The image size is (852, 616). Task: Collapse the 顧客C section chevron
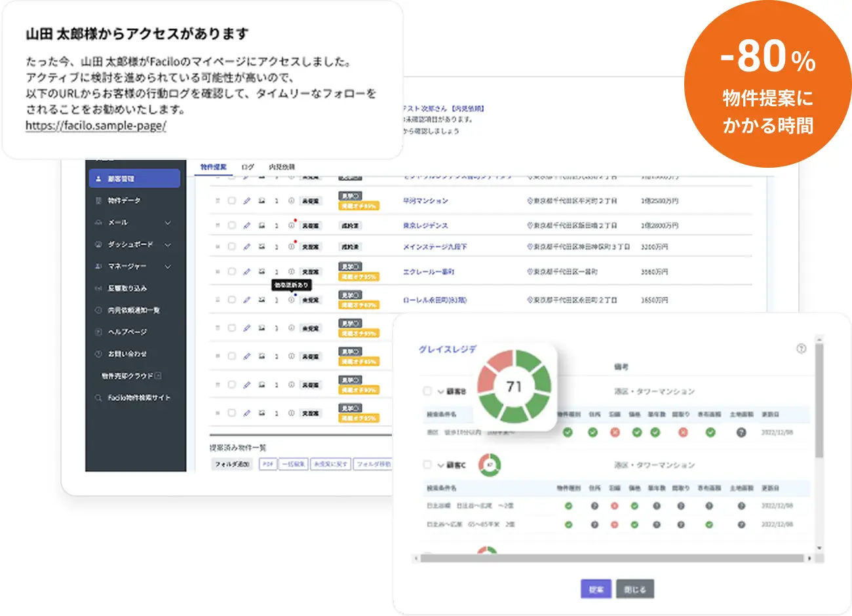441,465
